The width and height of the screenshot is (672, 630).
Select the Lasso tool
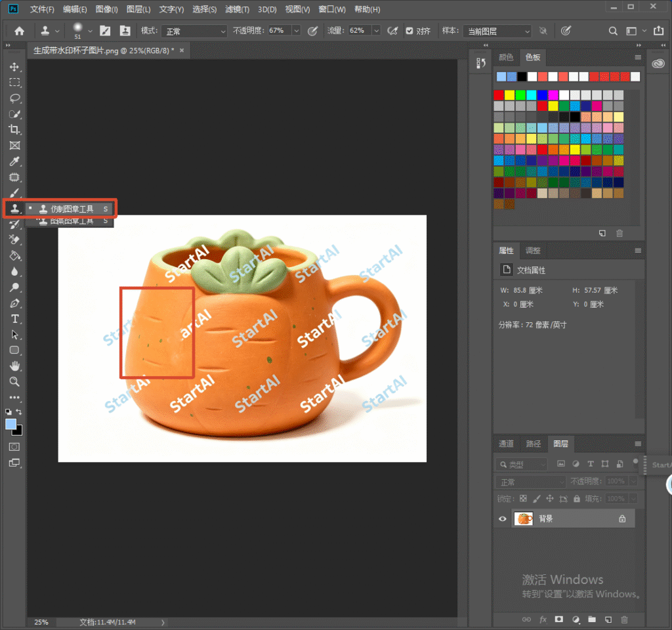coord(14,98)
